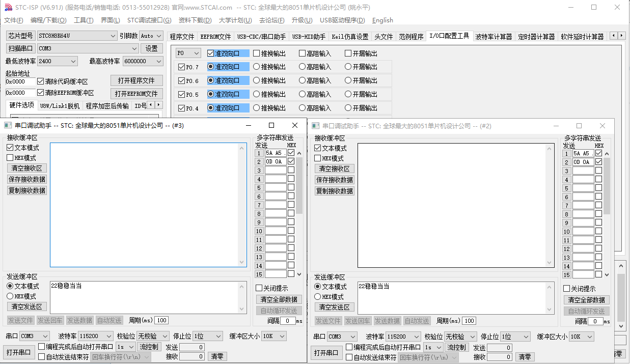Image resolution: width=630 pixels, height=364 pixels.
Task: Click the serial assistant (#3) window icon
Action: [8, 126]
